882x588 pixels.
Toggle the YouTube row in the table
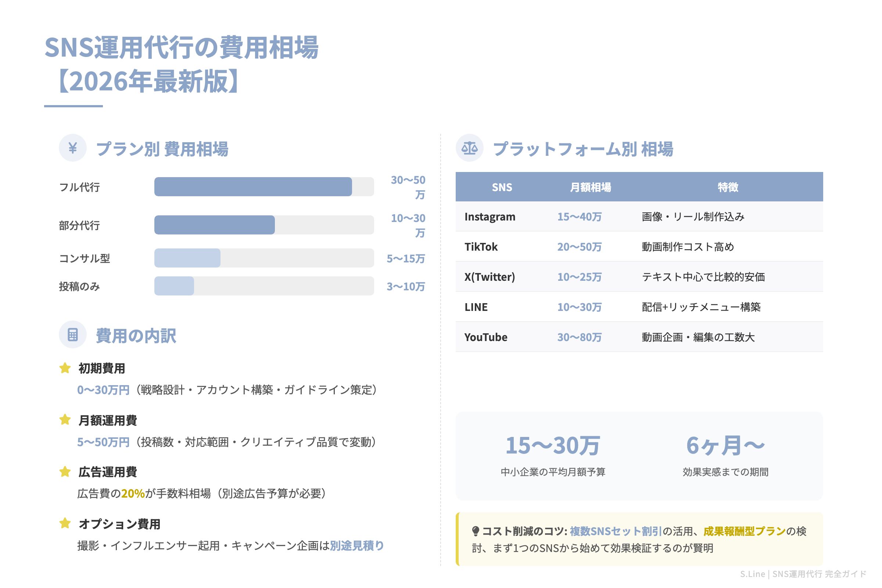(638, 337)
